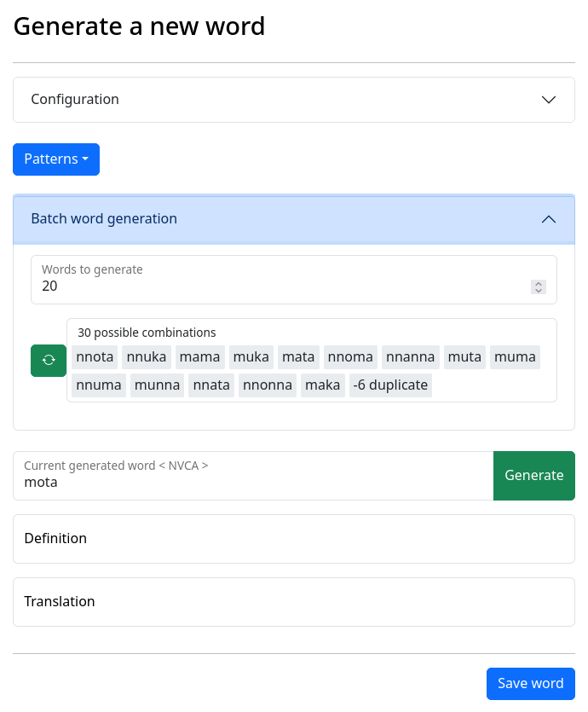The height and width of the screenshot is (712, 588).
Task: Click the 'Generate a new word' heading
Action: coord(139,26)
